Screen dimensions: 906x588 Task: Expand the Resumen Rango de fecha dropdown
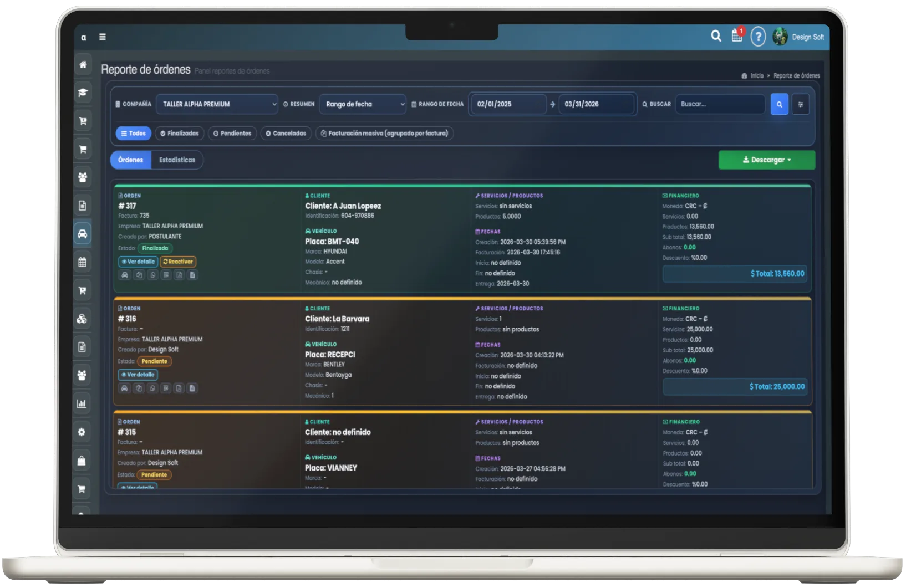(363, 104)
